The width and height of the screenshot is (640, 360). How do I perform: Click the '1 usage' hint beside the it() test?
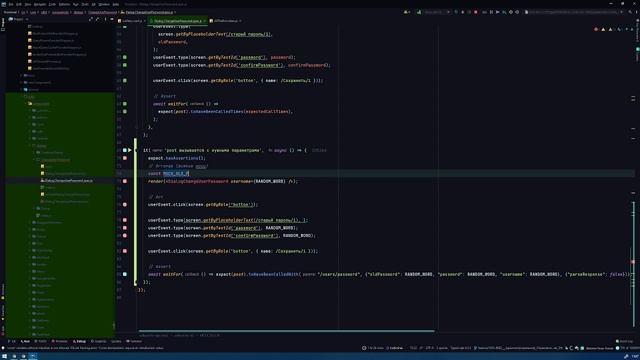point(319,150)
